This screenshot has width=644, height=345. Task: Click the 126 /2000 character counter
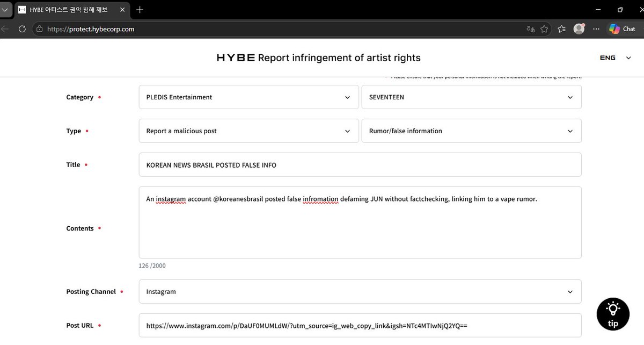click(152, 266)
